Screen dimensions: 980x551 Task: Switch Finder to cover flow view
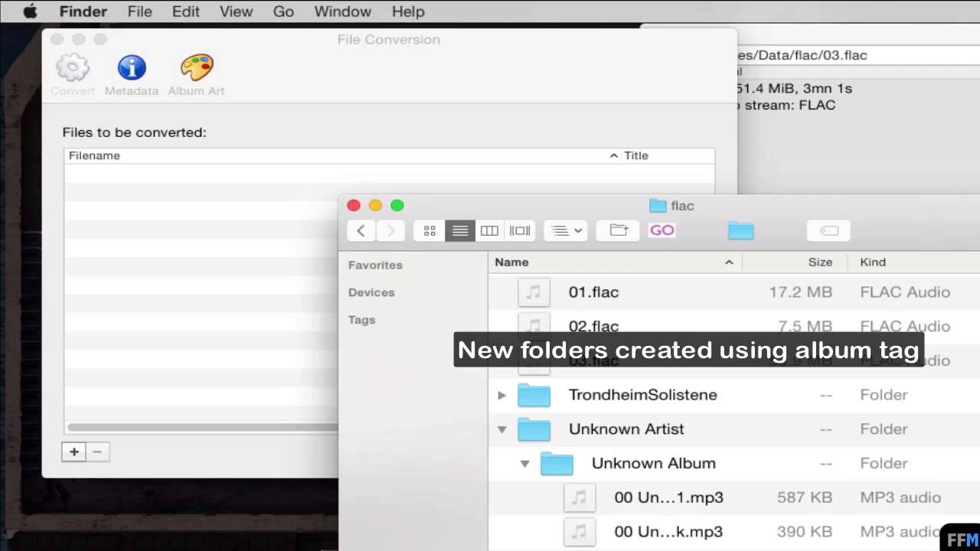[520, 230]
